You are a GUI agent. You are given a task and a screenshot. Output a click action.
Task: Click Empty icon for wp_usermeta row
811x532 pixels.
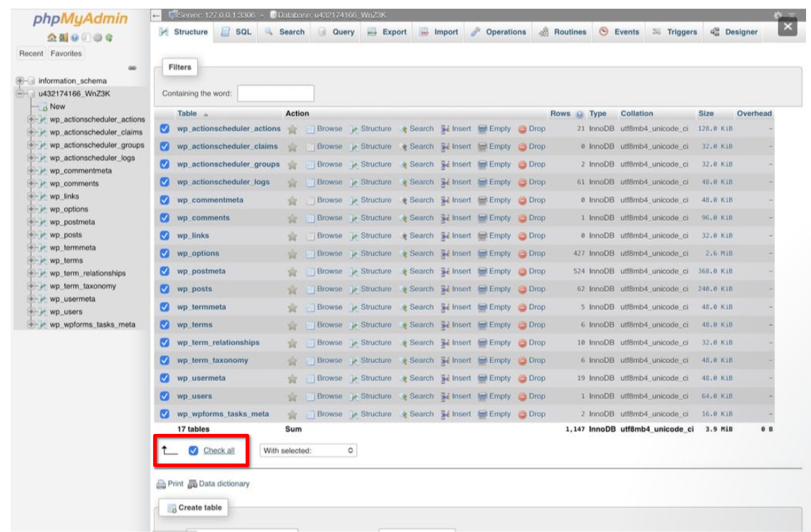pos(482,378)
